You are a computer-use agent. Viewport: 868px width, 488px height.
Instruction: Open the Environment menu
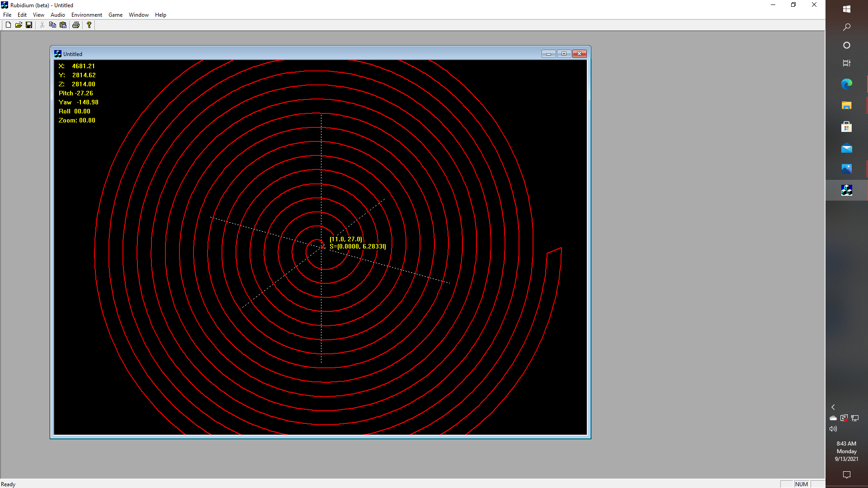pyautogui.click(x=87, y=15)
